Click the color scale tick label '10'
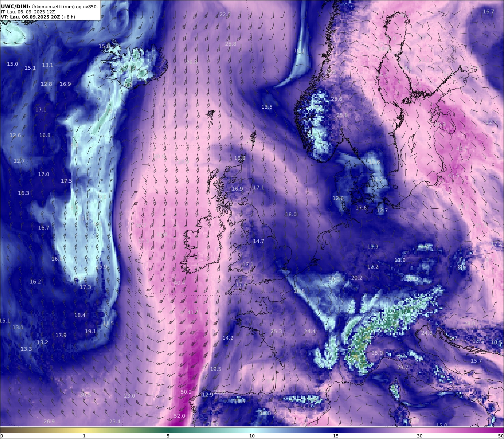 (252, 436)
